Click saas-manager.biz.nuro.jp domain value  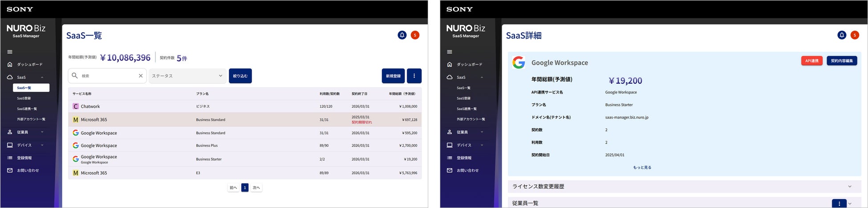[x=627, y=117]
